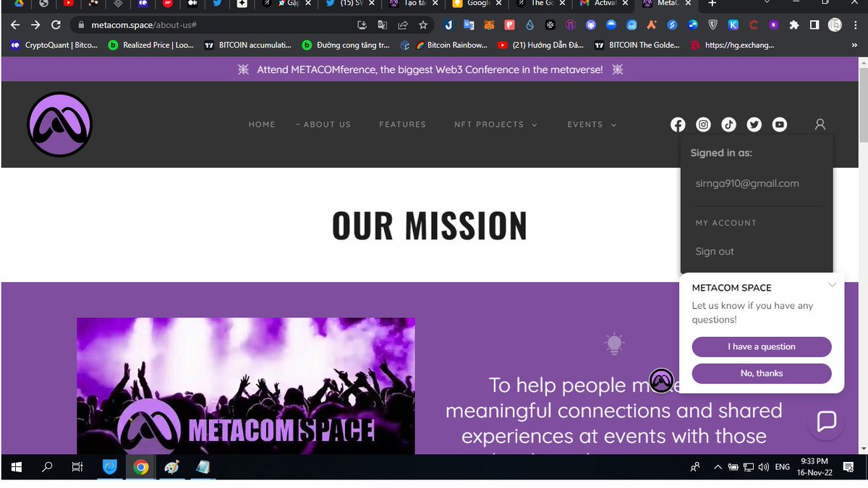The image size is (868, 488).
Task: Open Task View on the taskbar
Action: click(x=77, y=467)
